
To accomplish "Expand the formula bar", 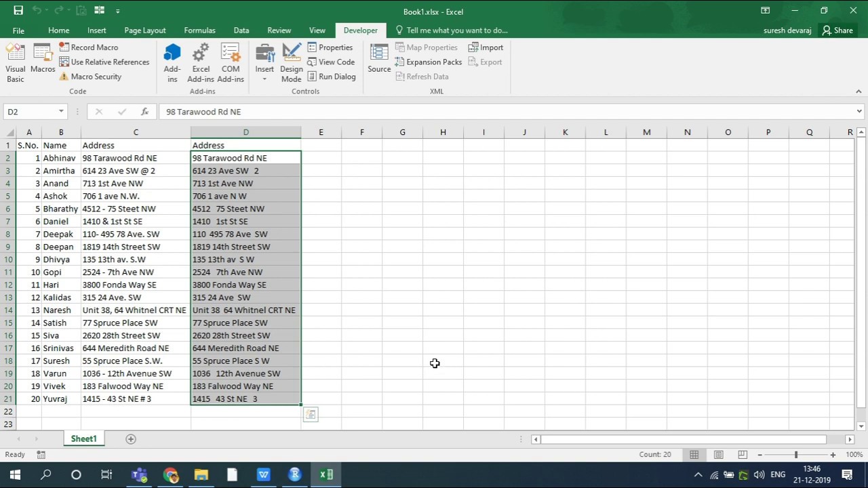I will pos(859,112).
